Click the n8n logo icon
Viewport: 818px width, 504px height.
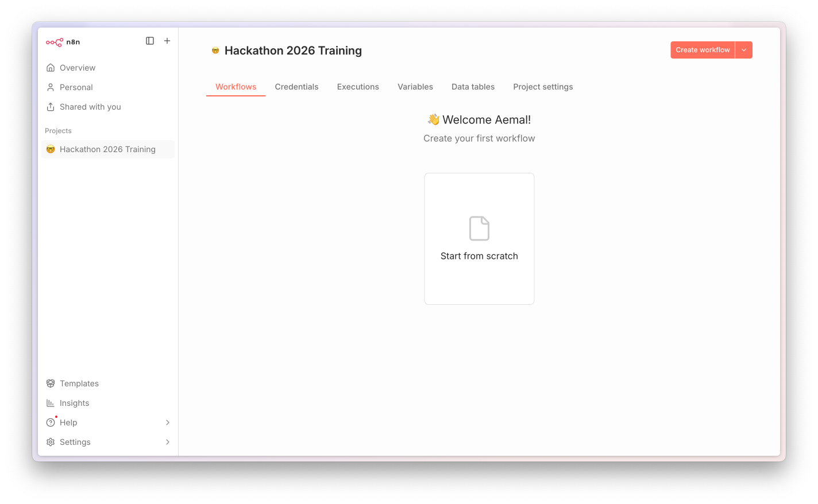pyautogui.click(x=55, y=42)
